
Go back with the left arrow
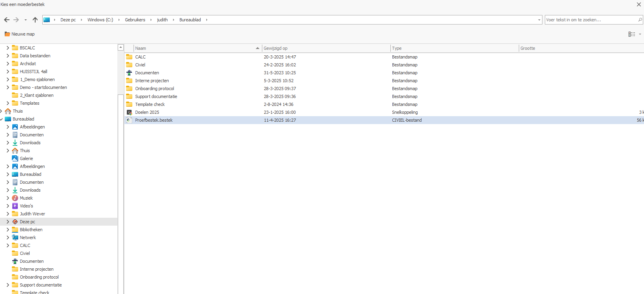pyautogui.click(x=7, y=20)
